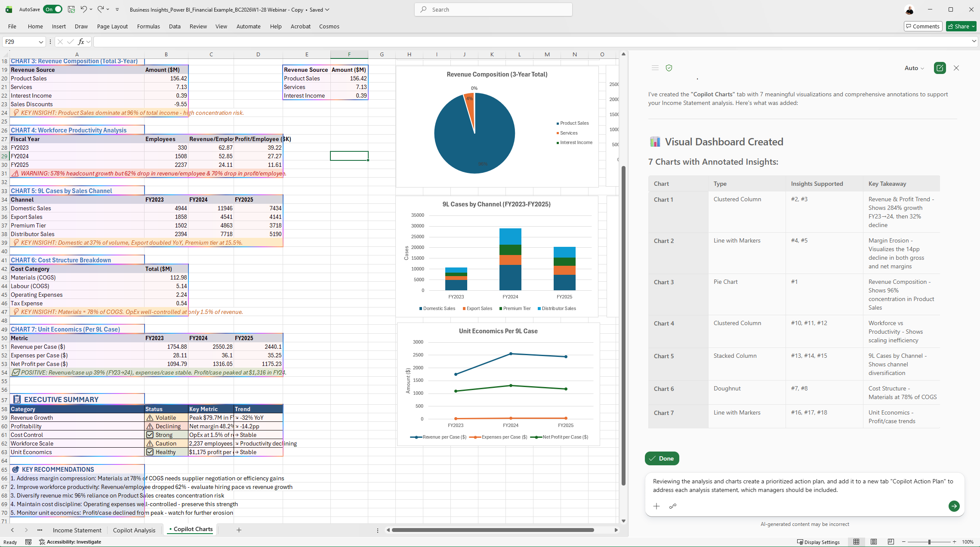This screenshot has width=980, height=547.
Task: Switch to Page Break Preview in the status bar
Action: pos(891,542)
